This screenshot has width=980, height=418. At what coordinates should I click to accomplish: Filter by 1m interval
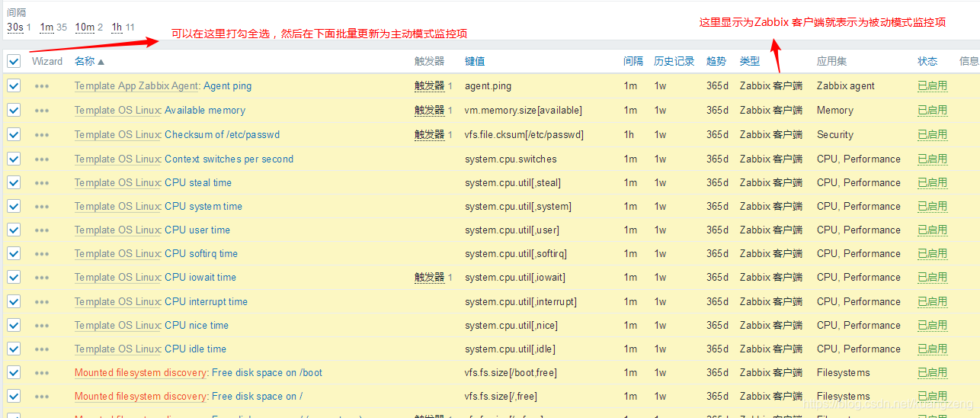[x=46, y=27]
